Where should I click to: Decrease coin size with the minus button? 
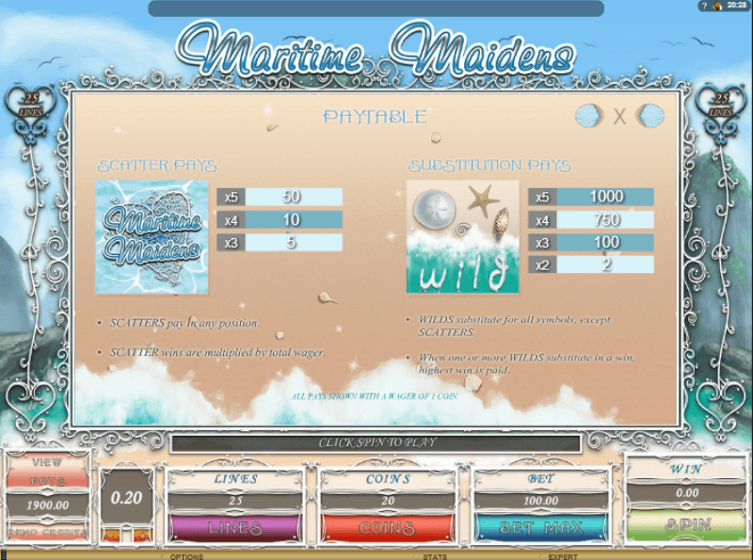pos(112,535)
